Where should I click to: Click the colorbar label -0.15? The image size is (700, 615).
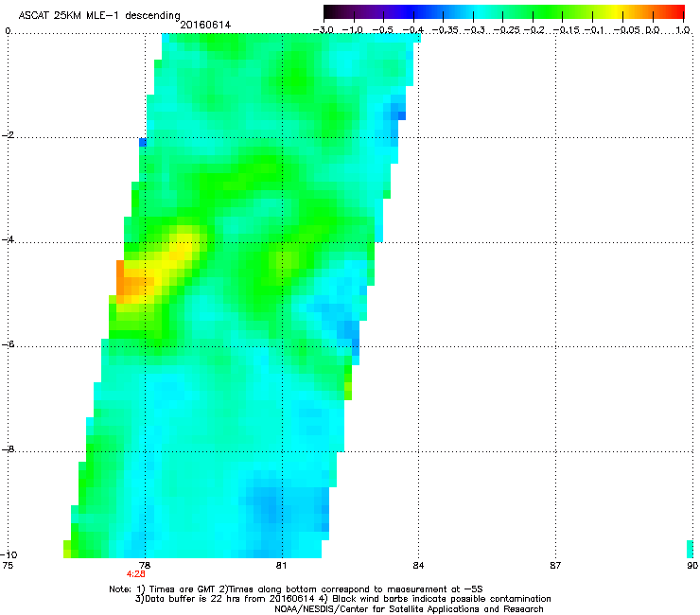click(567, 30)
